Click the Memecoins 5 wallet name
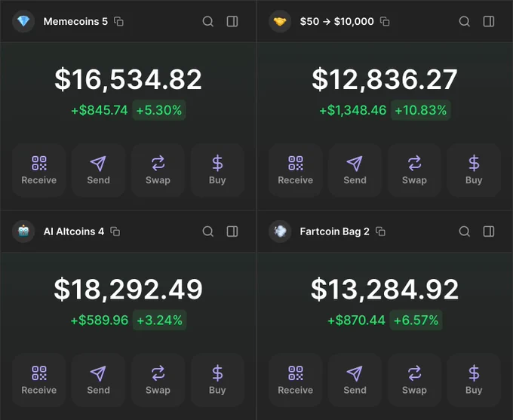 point(75,22)
